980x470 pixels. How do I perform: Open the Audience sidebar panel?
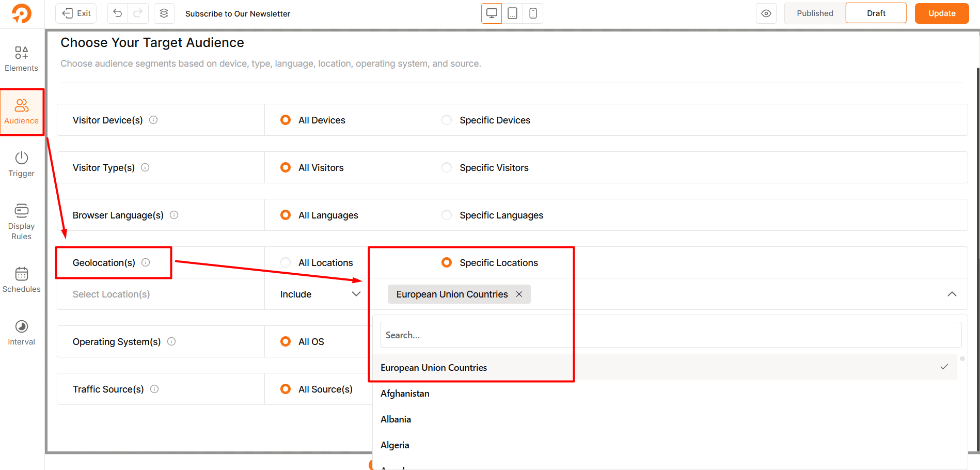click(22, 112)
